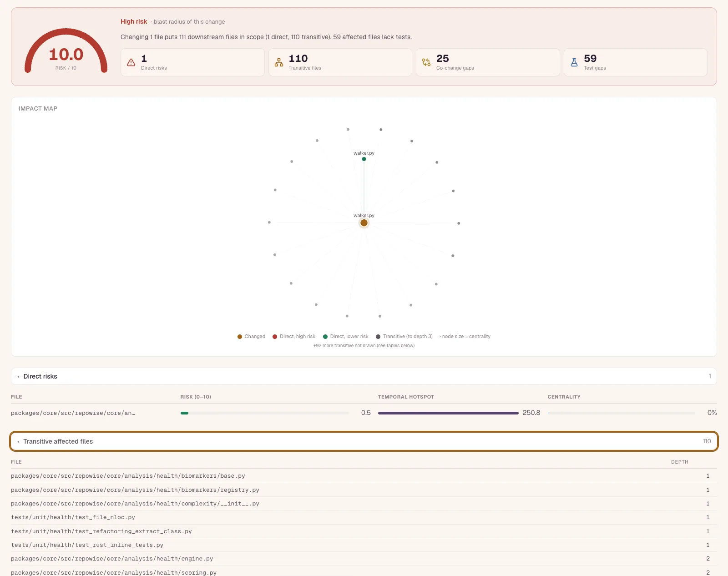The image size is (728, 576).
Task: Click the Changed legend color dot
Action: (x=240, y=337)
